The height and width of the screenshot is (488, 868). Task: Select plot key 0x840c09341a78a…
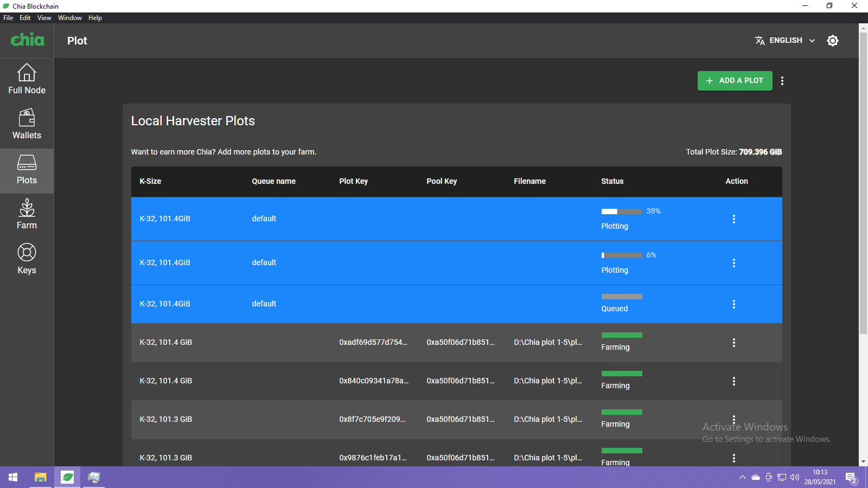[374, 381]
